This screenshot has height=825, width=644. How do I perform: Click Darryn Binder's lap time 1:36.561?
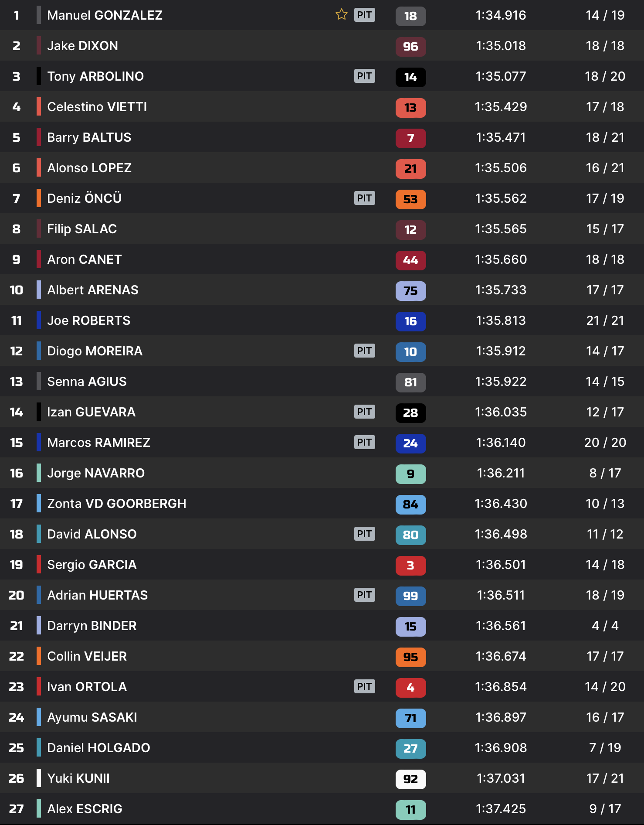[501, 626]
